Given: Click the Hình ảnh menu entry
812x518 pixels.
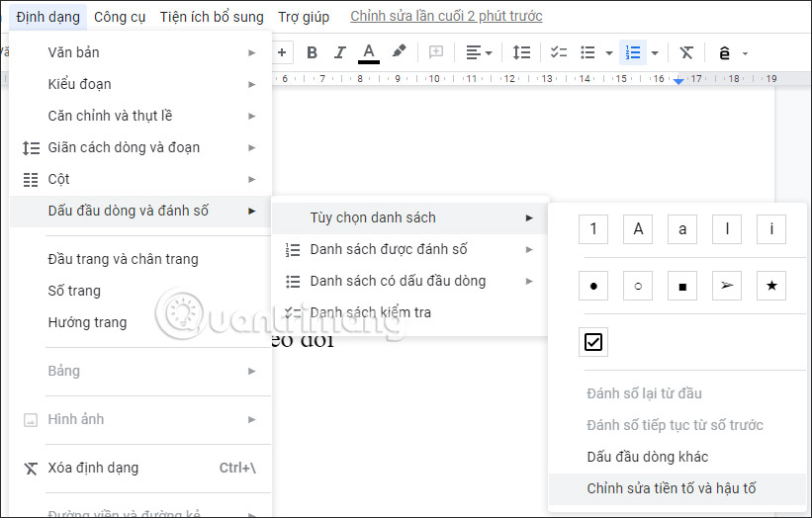Looking at the screenshot, I should pos(140,419).
